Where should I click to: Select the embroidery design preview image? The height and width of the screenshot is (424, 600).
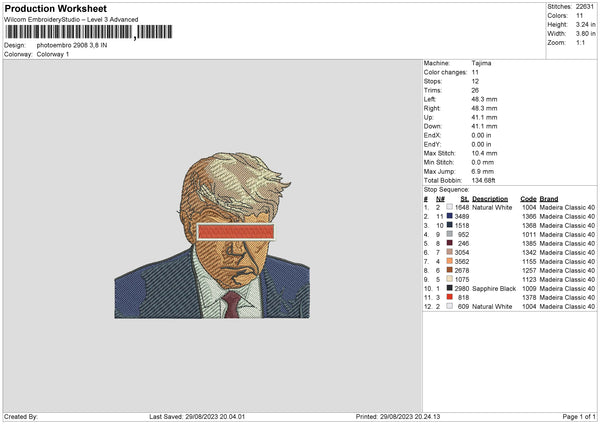(212, 235)
